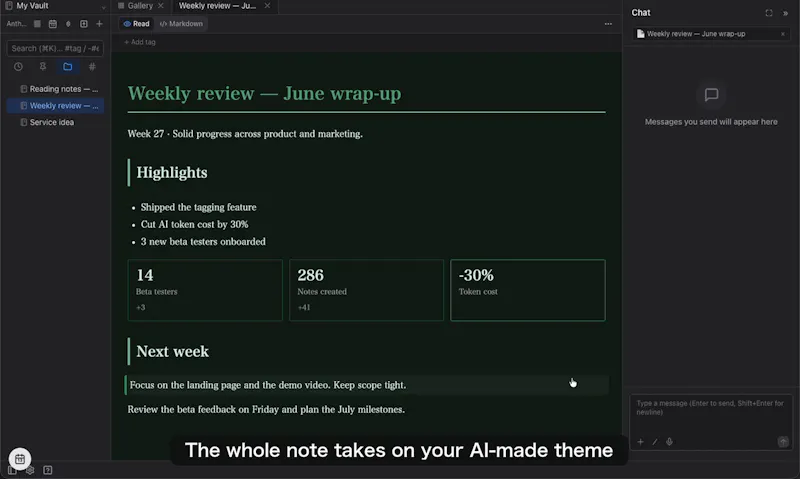Expand the Chat panel to fullscreen

point(769,13)
